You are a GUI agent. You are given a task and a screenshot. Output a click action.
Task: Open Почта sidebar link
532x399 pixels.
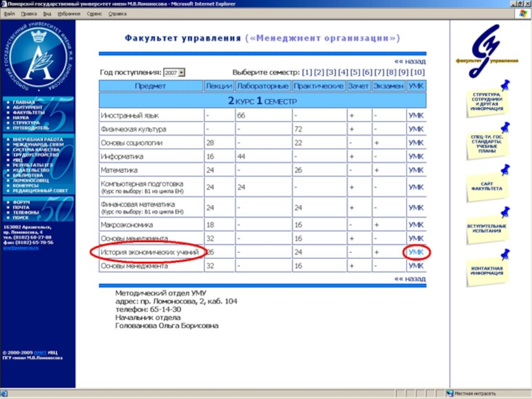pyautogui.click(x=21, y=207)
